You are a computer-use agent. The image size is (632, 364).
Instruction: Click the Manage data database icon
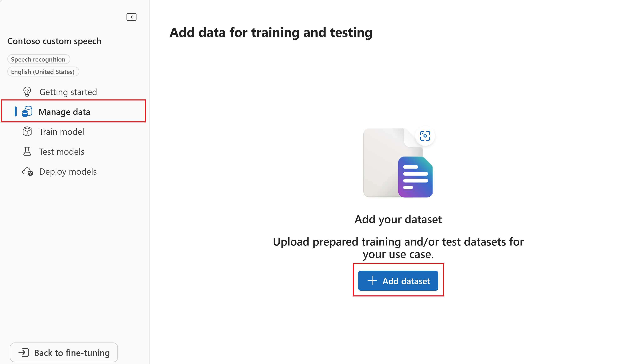(x=27, y=111)
